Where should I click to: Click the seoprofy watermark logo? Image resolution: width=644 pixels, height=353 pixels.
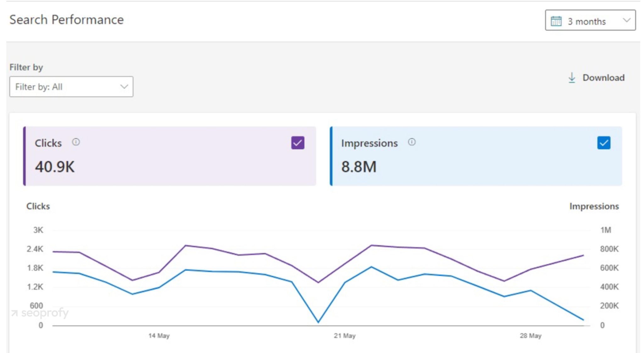click(39, 313)
